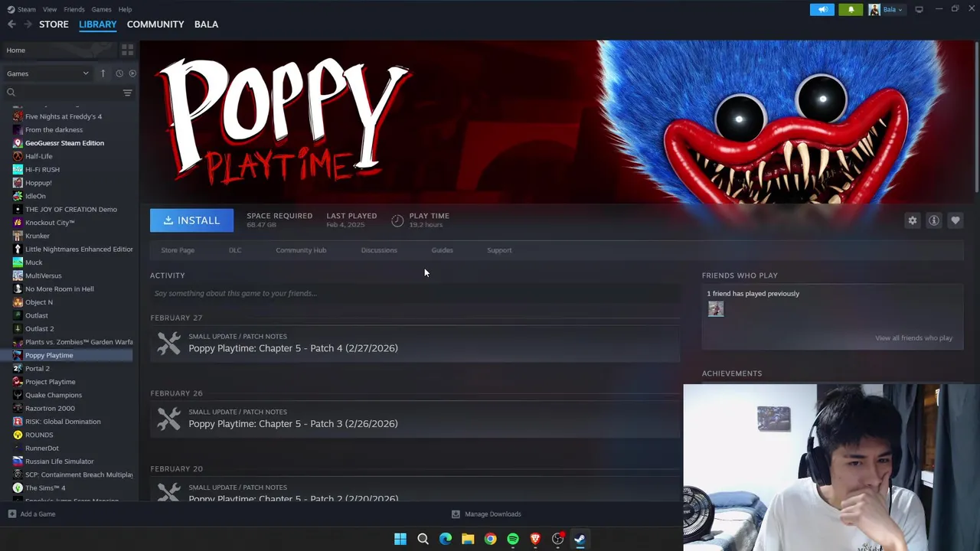The image size is (980, 551).
Task: Click the Muck game icon
Action: [18, 262]
